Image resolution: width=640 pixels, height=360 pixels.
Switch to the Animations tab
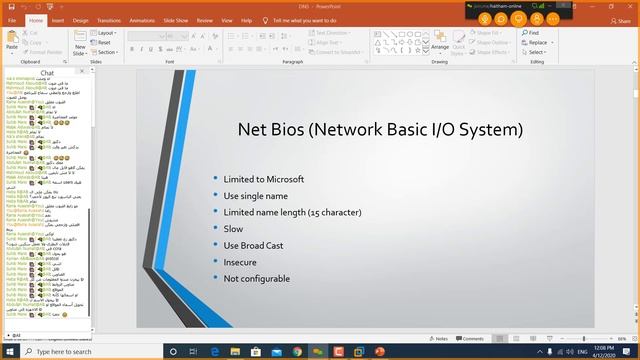pos(142,20)
